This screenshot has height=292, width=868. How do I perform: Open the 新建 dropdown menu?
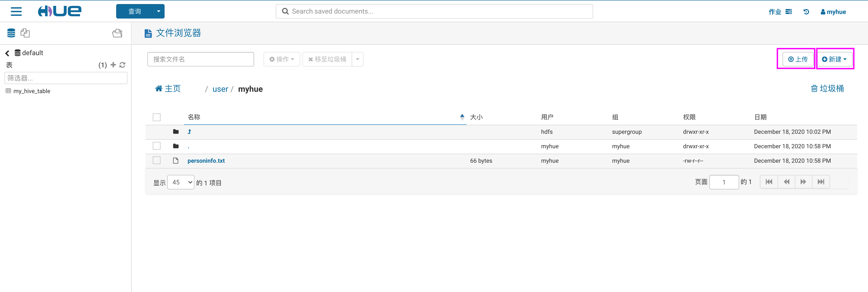[834, 59]
